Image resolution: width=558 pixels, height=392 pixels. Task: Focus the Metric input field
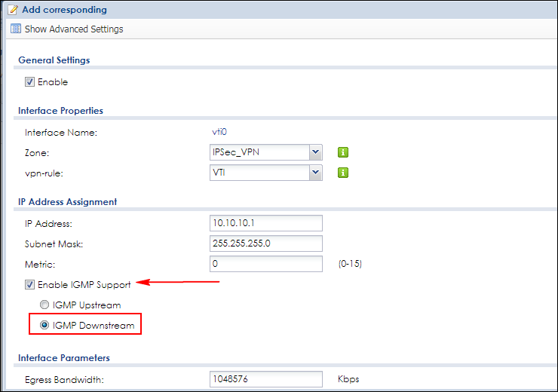(x=265, y=265)
